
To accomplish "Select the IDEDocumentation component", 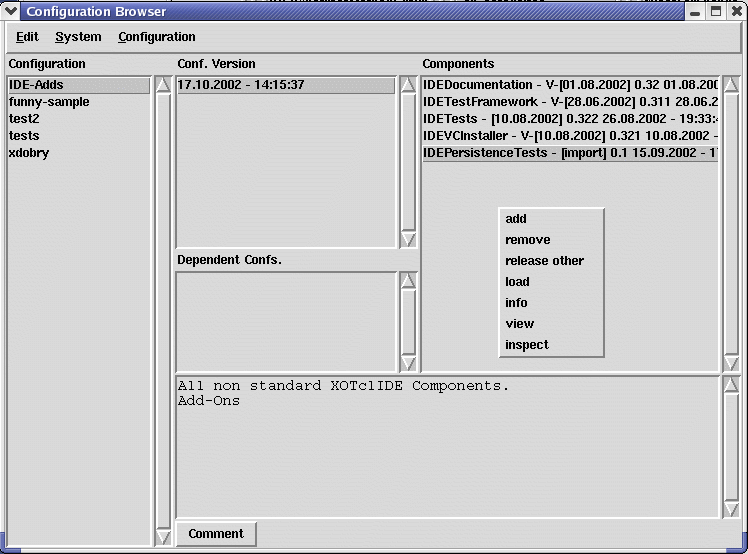I will click(570, 85).
